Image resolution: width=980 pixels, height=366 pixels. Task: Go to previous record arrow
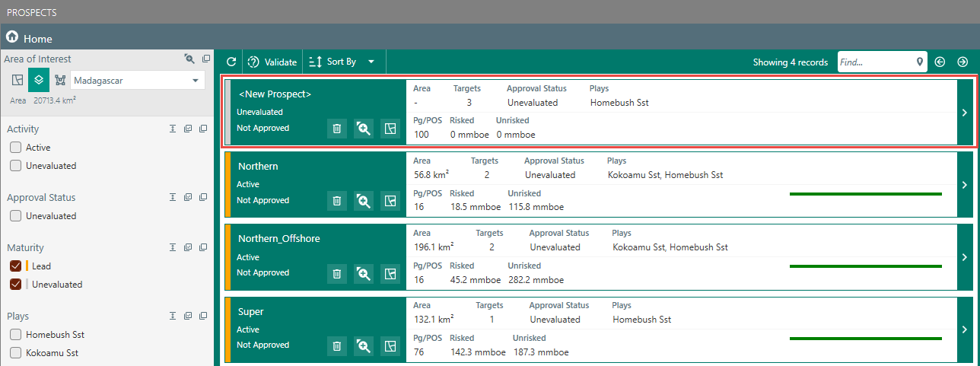(x=940, y=62)
